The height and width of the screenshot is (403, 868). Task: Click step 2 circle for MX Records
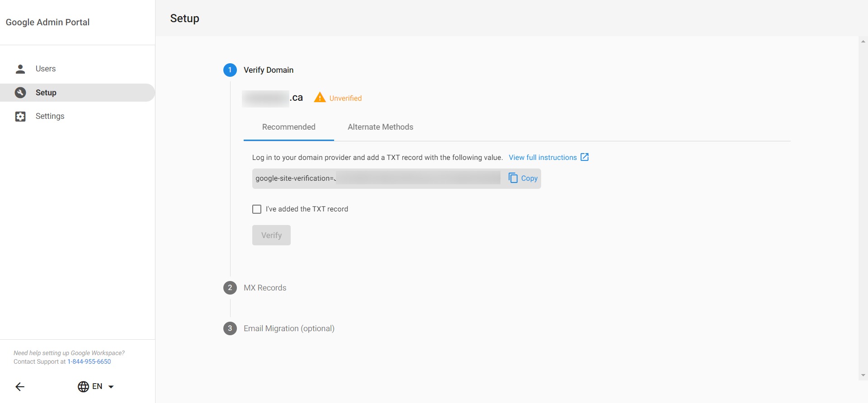click(x=230, y=288)
